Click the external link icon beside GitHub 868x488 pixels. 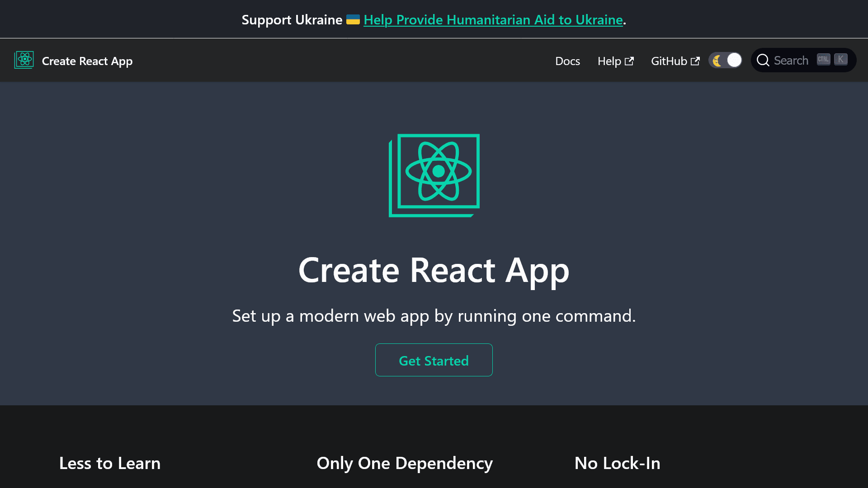coord(695,61)
